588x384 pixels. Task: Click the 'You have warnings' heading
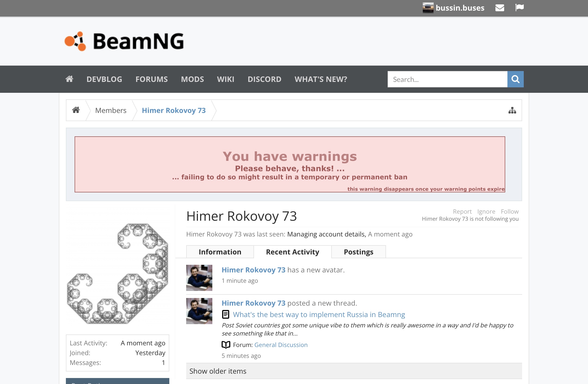coord(290,156)
